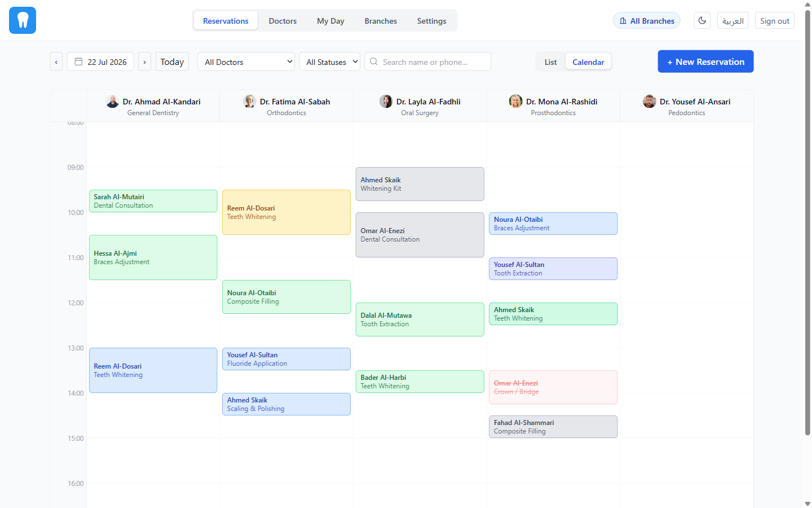Click the Dr. Ahmad Al-Kandari column header name

click(161, 102)
